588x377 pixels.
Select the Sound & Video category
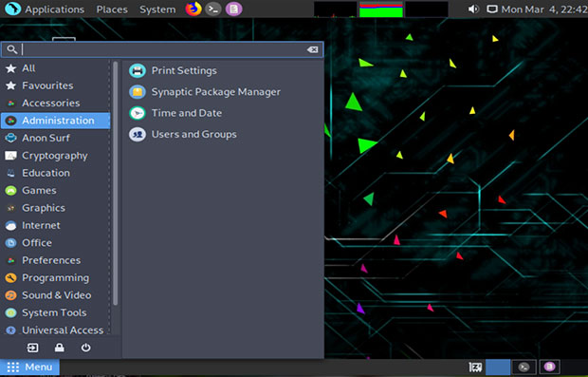56,295
